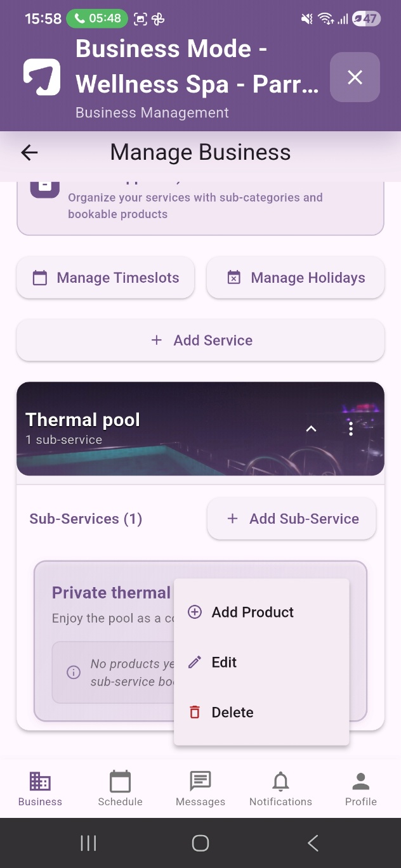Open Manage Holidays
The width and height of the screenshot is (401, 868).
pyautogui.click(x=296, y=278)
